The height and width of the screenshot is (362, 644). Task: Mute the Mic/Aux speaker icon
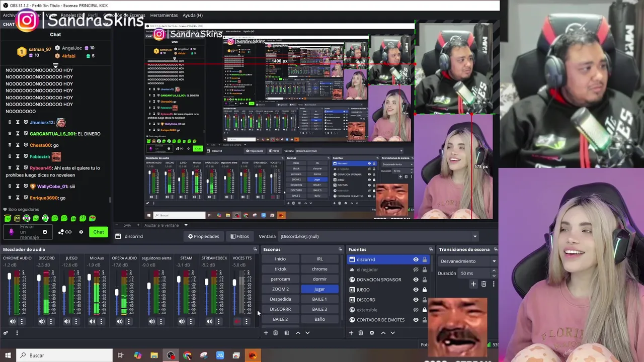[92, 321]
